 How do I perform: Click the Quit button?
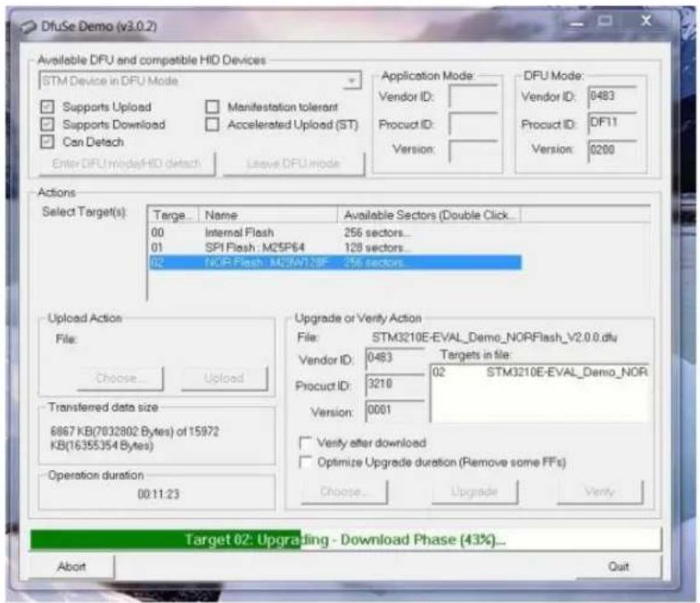pos(618,566)
